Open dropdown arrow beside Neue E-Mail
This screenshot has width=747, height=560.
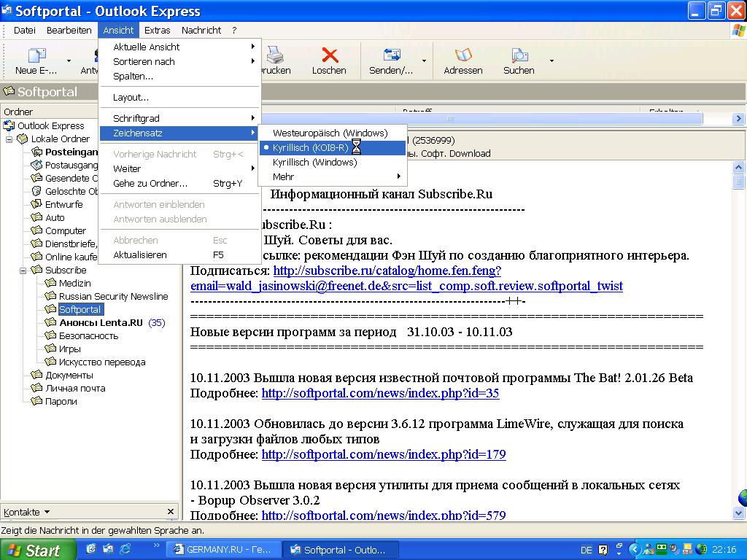click(69, 61)
